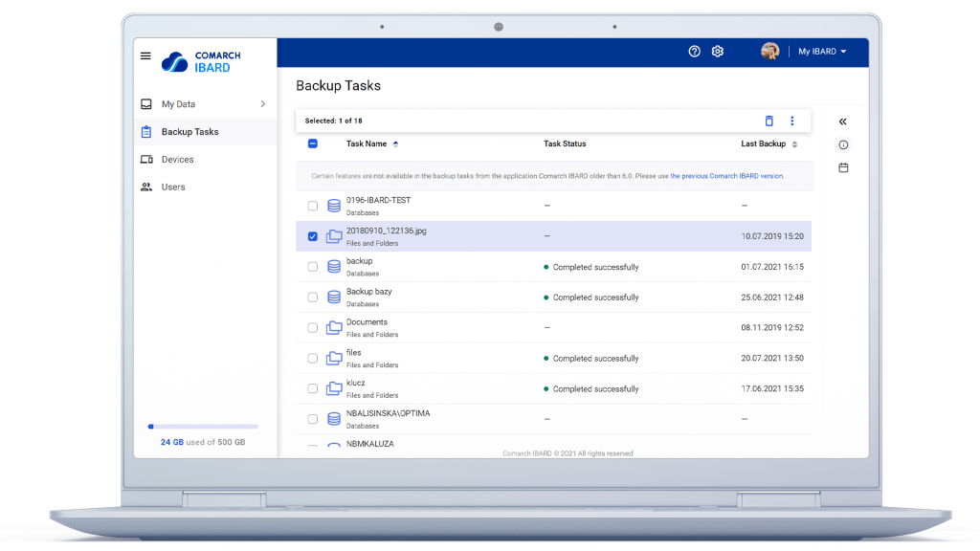Click status of files task
This screenshot has width=980, height=551.
pos(591,359)
